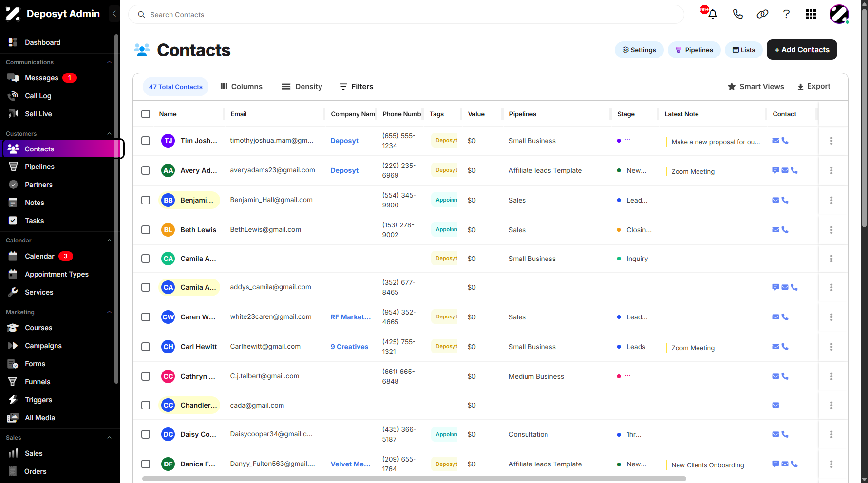Focus the Search Contacts field

click(406, 15)
